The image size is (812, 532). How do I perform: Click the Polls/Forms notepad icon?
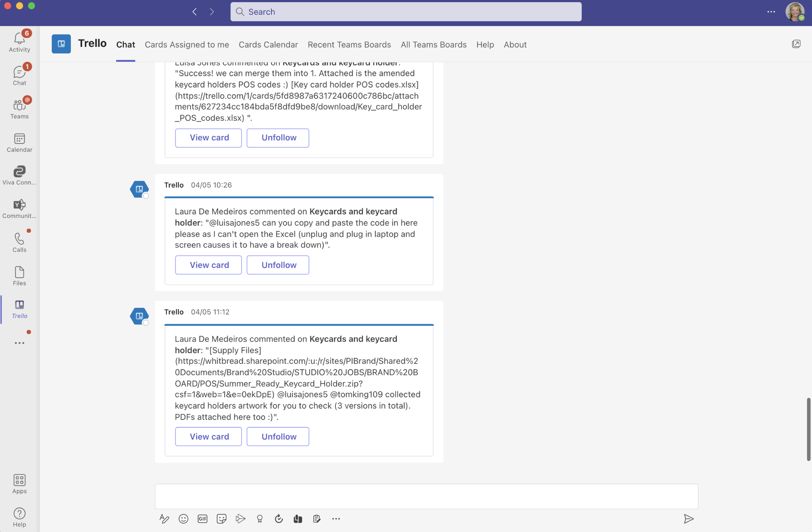[317, 519]
